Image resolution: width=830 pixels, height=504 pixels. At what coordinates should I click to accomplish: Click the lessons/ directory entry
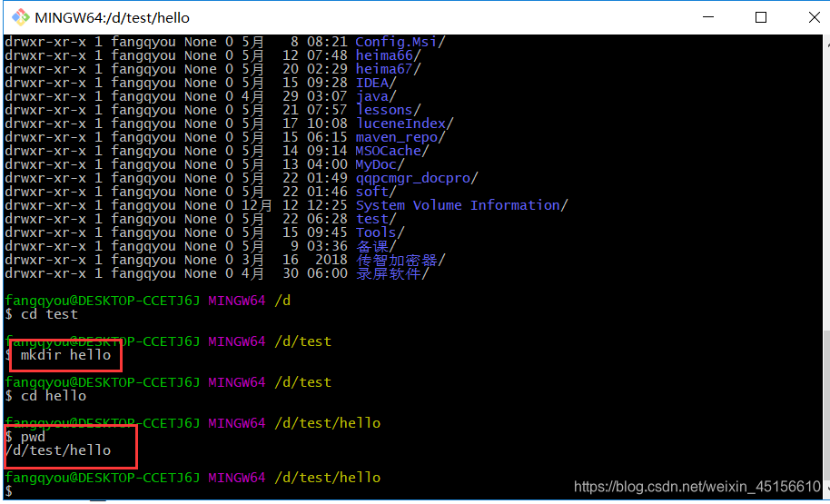[388, 110]
